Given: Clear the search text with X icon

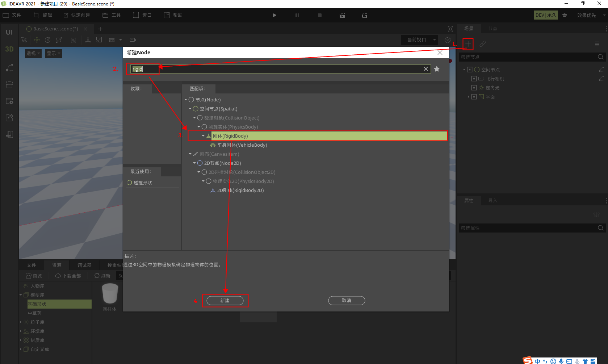Looking at the screenshot, I should click(x=426, y=69).
